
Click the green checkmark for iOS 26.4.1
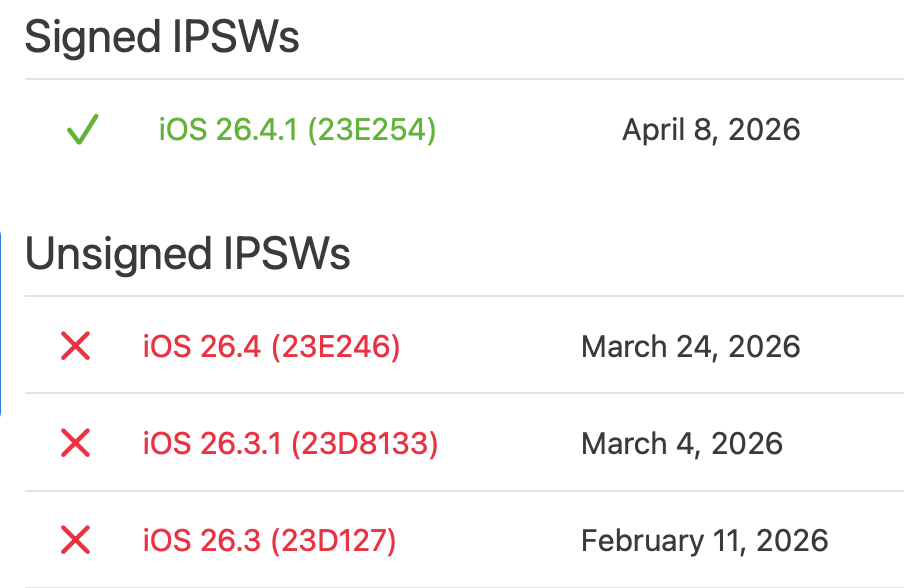pyautogui.click(x=82, y=131)
